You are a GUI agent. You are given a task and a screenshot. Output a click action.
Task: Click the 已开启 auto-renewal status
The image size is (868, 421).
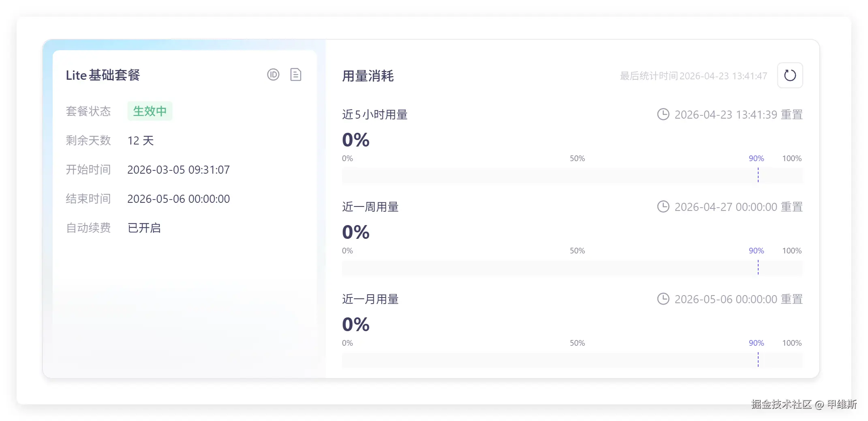[144, 228]
